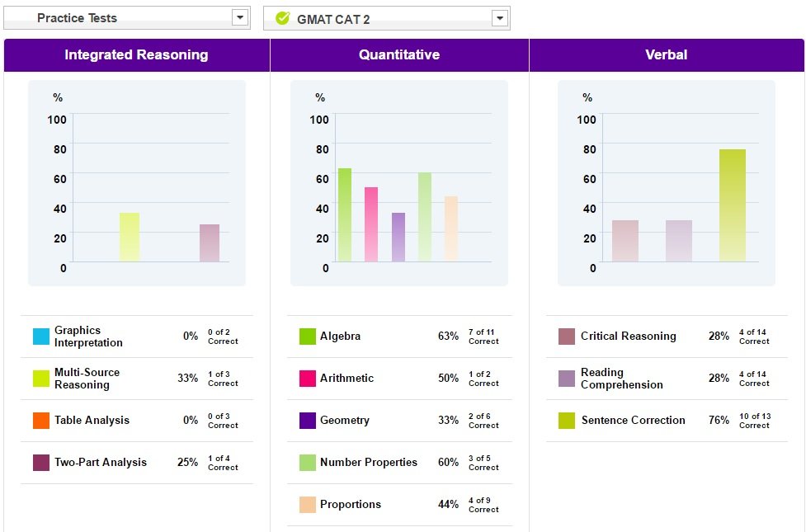Click '7 of 11 Correct' text

[x=483, y=337]
